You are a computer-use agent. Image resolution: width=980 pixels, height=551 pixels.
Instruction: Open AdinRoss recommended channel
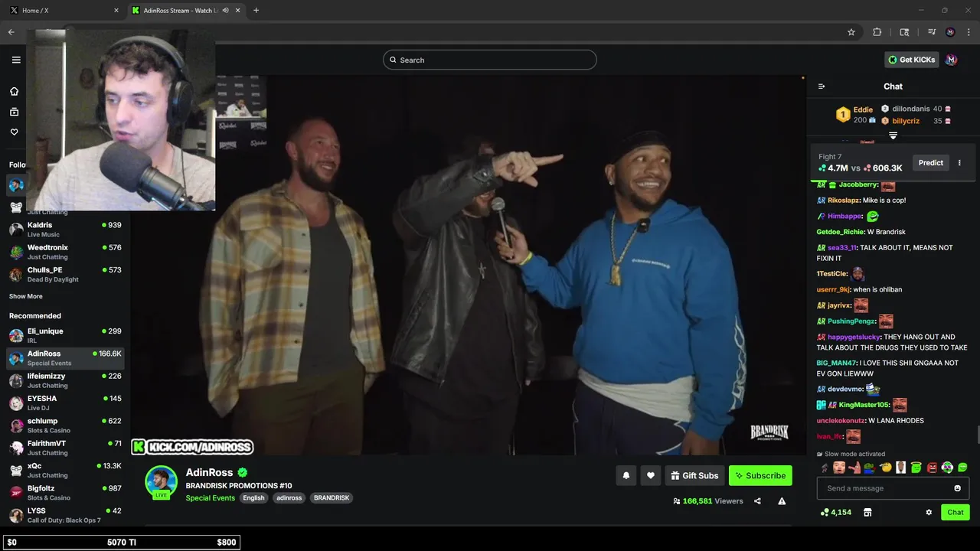coord(66,358)
